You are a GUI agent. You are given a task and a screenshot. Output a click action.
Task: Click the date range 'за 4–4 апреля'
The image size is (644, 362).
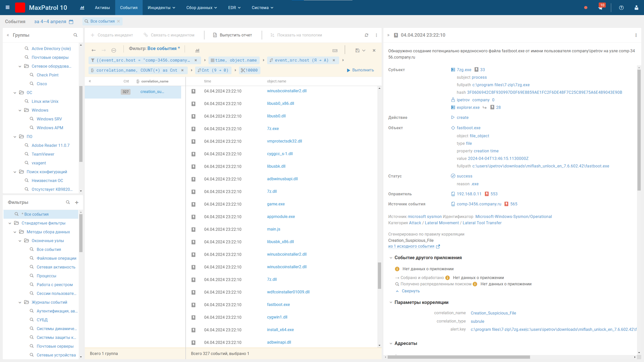[x=50, y=22]
